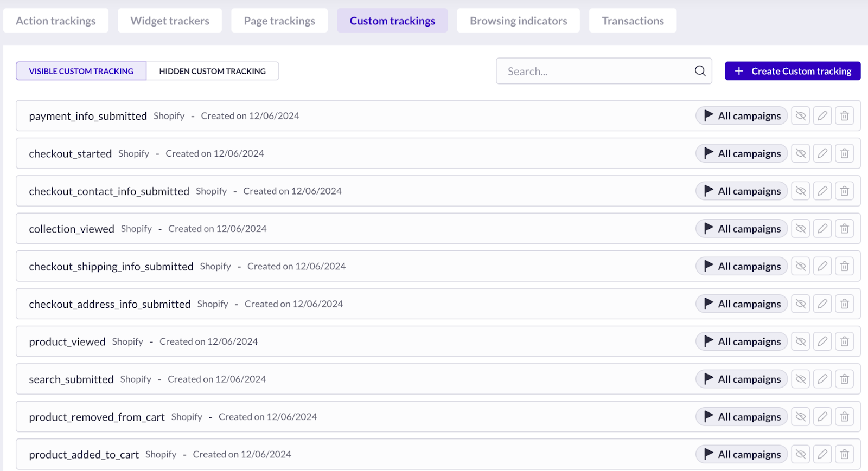Select the payment_info_submitted name text
The height and width of the screenshot is (471, 868).
(88, 116)
